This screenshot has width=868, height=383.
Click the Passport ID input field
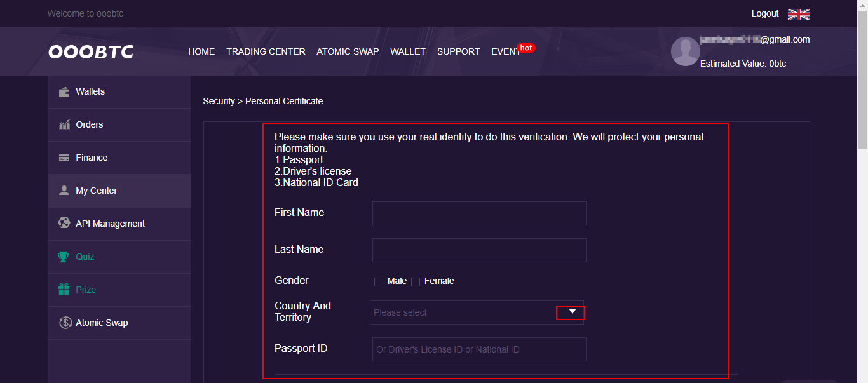click(479, 349)
